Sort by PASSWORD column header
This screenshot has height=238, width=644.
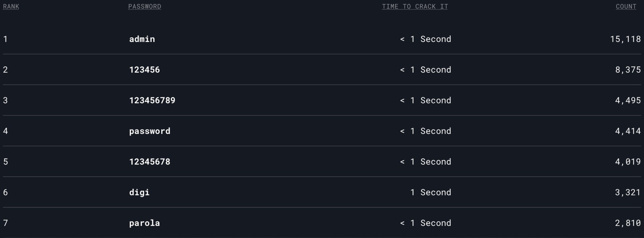(145, 6)
